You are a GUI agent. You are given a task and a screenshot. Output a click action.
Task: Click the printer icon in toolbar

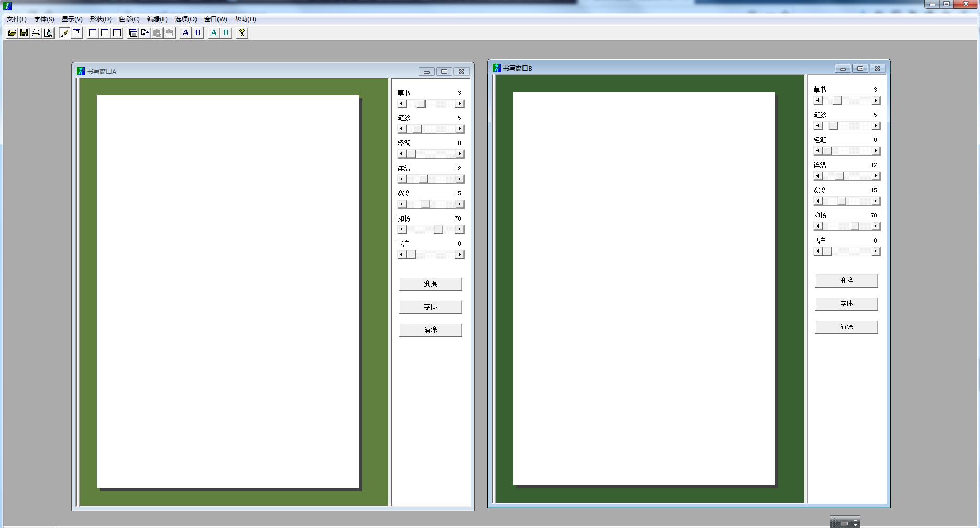point(36,33)
